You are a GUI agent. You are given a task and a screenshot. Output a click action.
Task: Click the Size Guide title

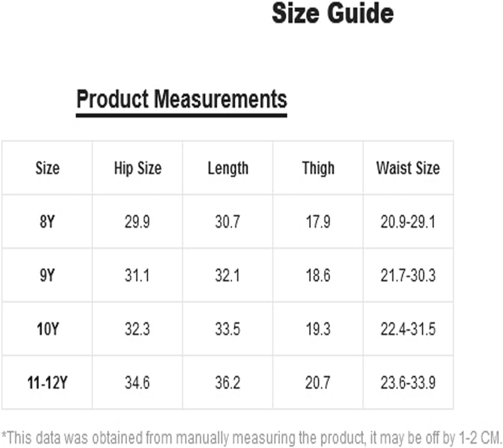(x=333, y=13)
